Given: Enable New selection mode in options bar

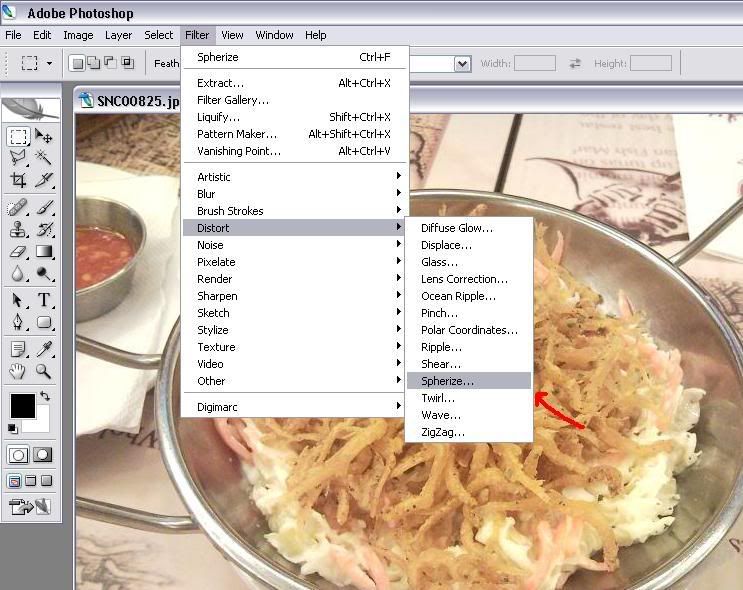Looking at the screenshot, I should click(x=77, y=63).
